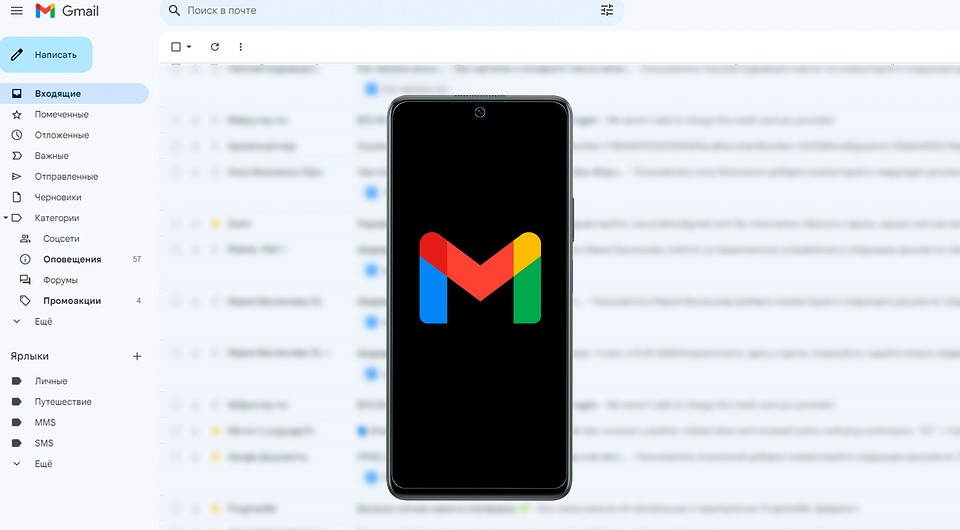This screenshot has width=960, height=530.
Task: Click the 'Ярлыки' section heading
Action: (x=29, y=356)
